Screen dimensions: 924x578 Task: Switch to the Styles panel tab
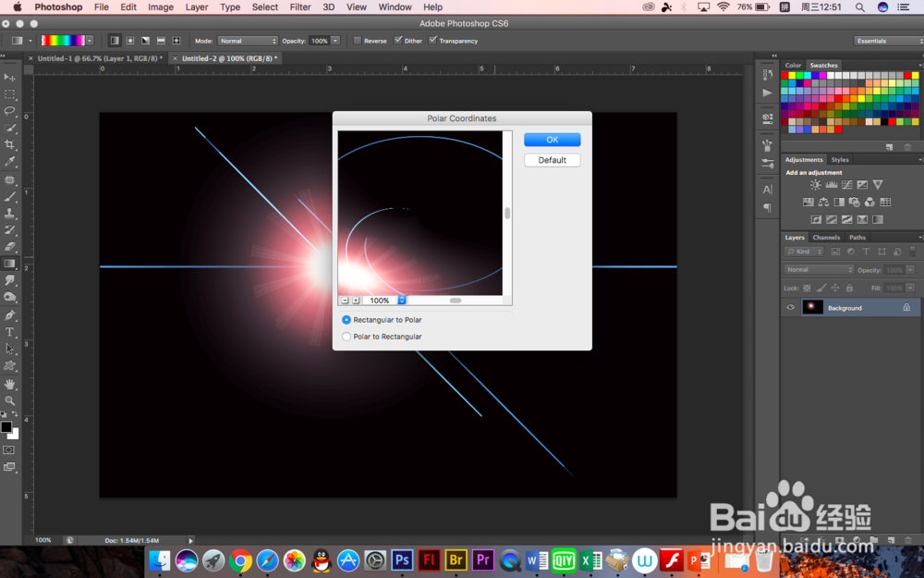[840, 160]
